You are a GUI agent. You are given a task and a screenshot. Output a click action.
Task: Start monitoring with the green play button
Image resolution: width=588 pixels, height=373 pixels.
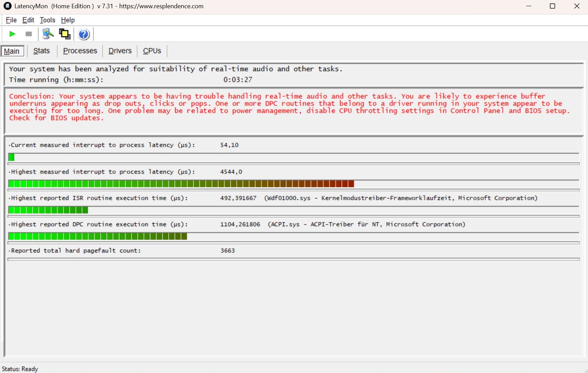click(12, 34)
